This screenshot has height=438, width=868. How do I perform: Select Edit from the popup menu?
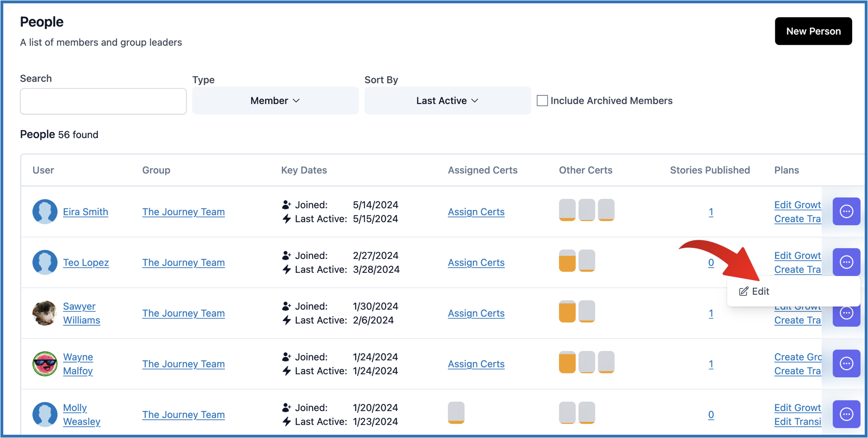(x=754, y=291)
